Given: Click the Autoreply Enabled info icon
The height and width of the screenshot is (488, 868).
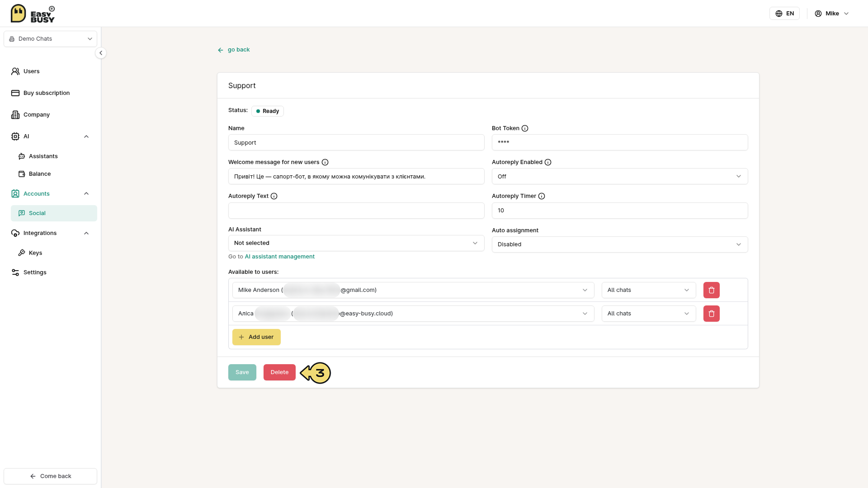Looking at the screenshot, I should pos(548,162).
